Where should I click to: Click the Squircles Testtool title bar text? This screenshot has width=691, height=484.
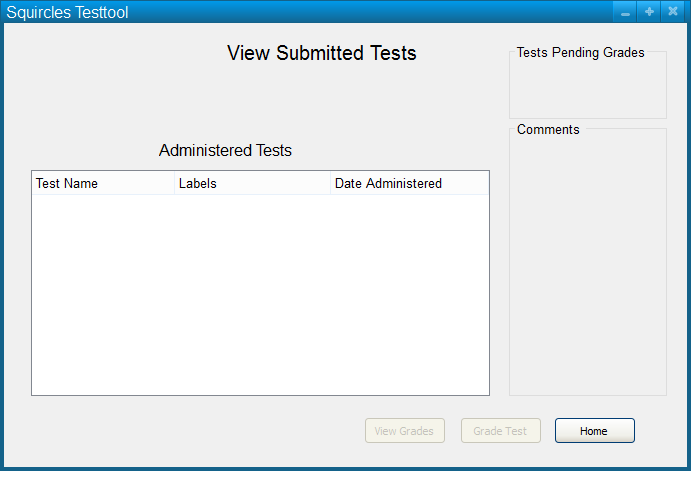(68, 13)
